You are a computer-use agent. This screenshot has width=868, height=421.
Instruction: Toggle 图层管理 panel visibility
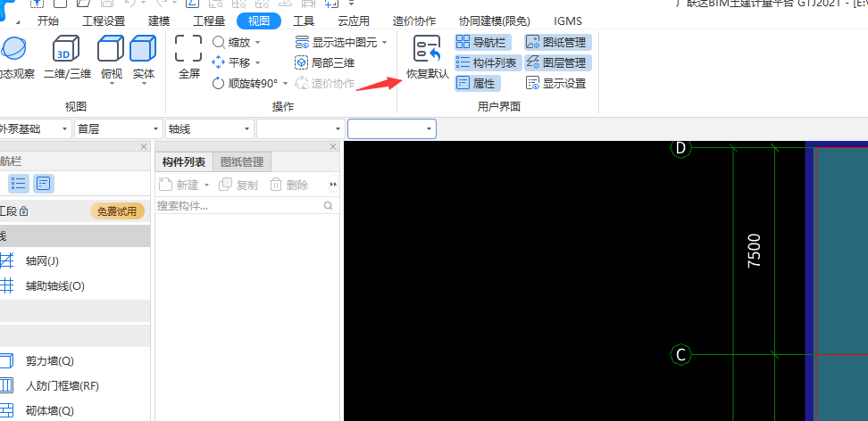pos(557,62)
